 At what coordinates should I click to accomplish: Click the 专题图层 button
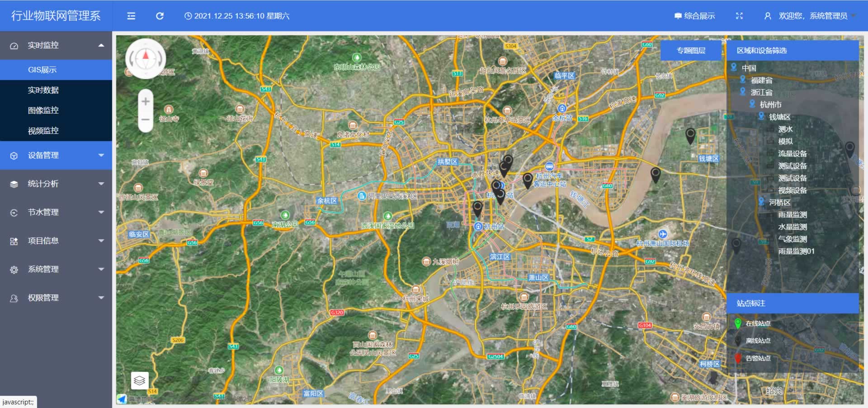(691, 51)
